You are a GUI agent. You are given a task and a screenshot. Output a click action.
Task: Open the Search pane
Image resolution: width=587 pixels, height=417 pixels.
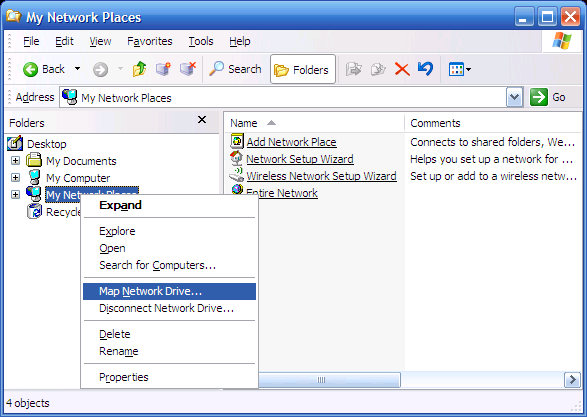(235, 69)
